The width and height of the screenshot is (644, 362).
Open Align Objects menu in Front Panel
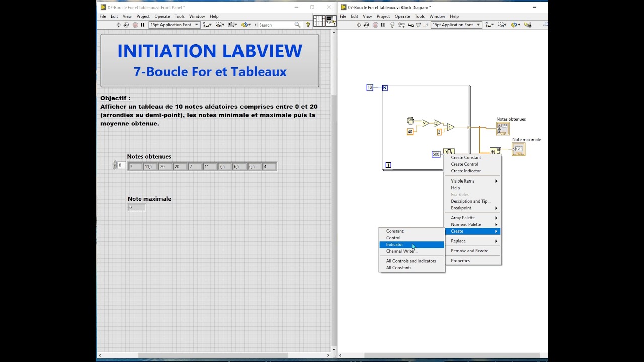(207, 25)
